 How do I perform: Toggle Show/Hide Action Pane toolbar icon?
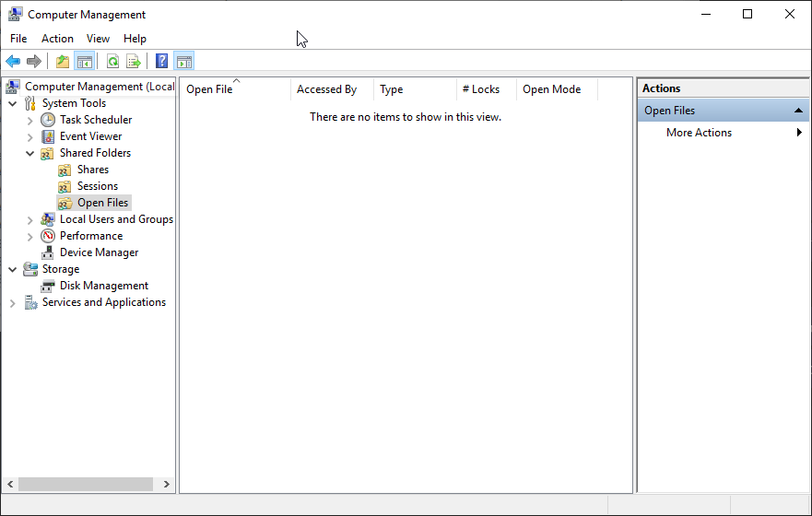click(x=183, y=62)
